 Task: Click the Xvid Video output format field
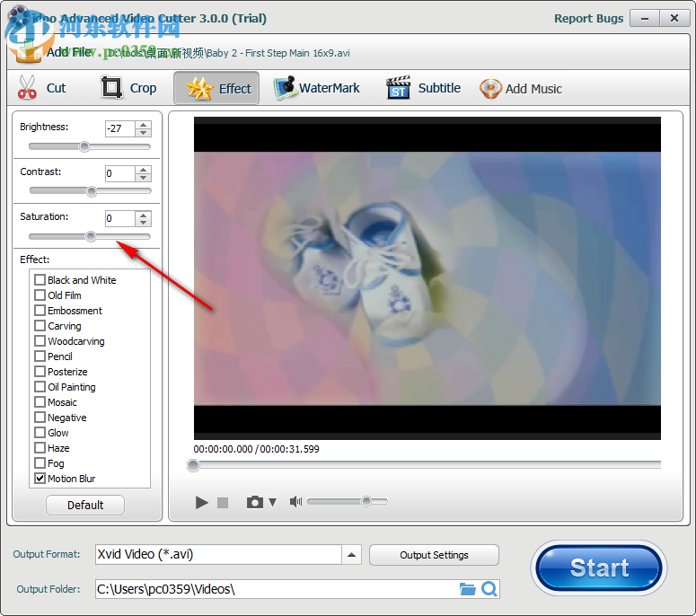[x=218, y=555]
